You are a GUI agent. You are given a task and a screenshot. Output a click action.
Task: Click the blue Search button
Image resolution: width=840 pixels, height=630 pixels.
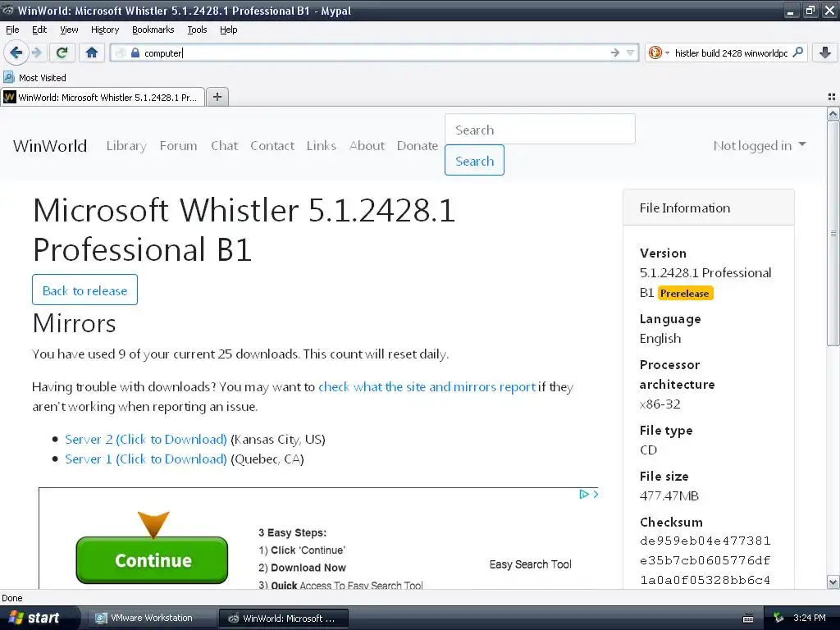pos(474,160)
